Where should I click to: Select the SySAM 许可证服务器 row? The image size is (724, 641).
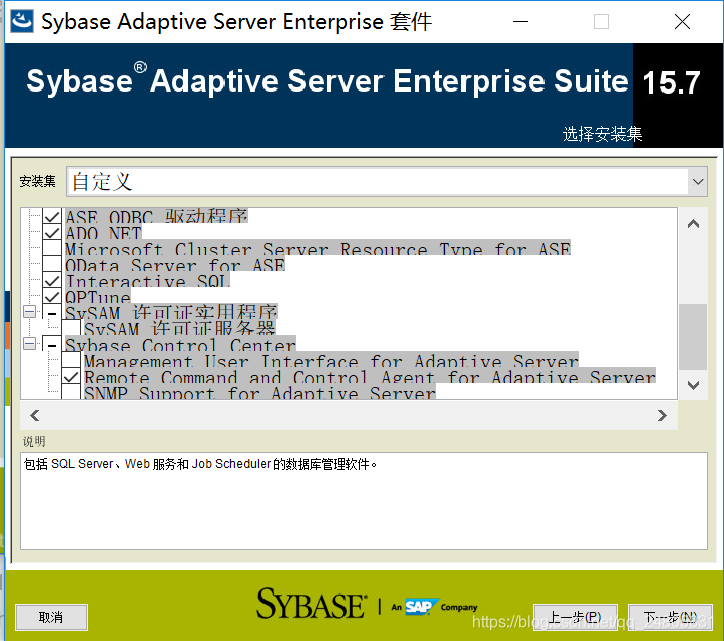180,328
